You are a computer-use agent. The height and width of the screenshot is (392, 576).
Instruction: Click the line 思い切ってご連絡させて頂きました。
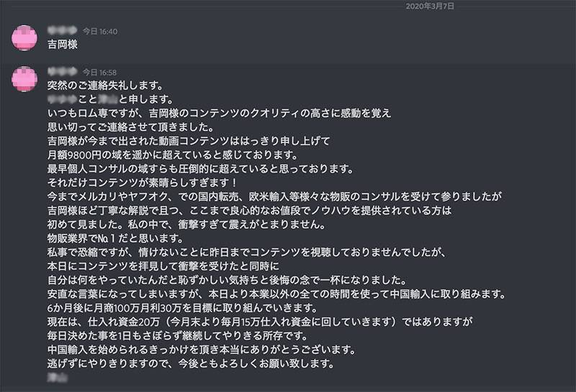(131, 127)
